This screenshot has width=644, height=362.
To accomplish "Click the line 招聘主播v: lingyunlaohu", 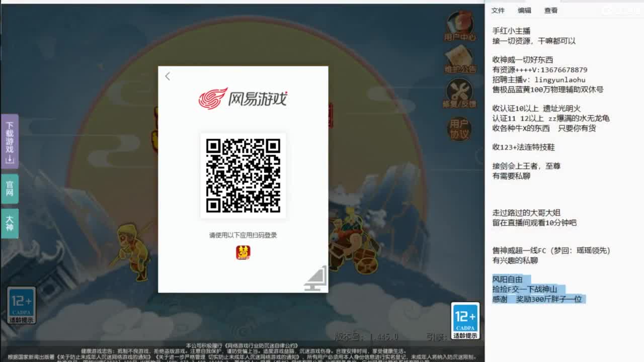I will [x=539, y=80].
